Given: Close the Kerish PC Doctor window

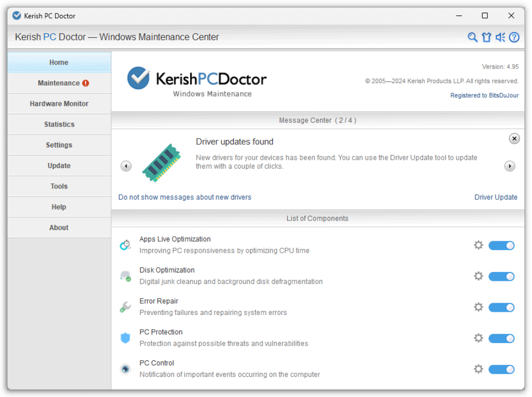Looking at the screenshot, I should pos(511,16).
